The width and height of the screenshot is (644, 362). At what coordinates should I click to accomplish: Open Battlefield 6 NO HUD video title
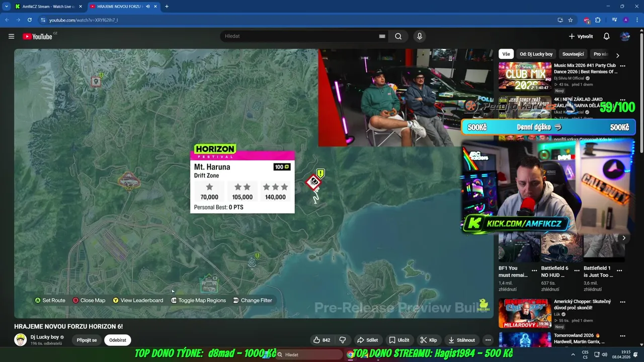(555, 271)
